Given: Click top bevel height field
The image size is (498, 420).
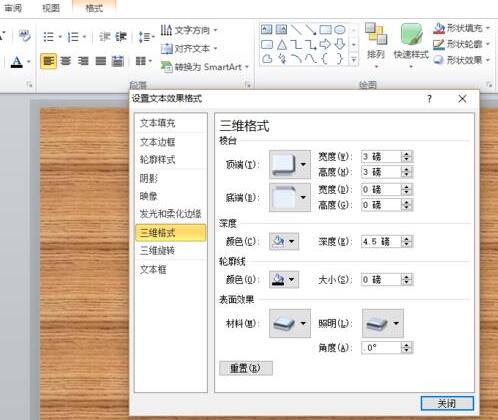Looking at the screenshot, I should point(381,172).
